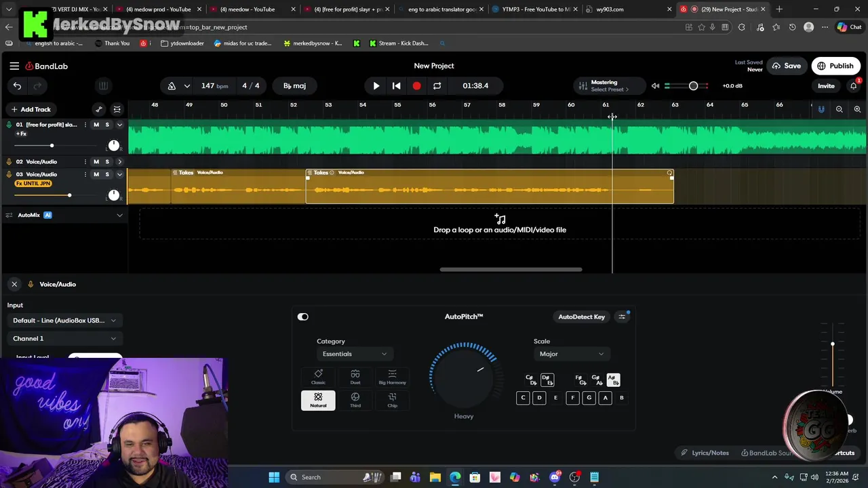This screenshot has width=868, height=488.
Task: Select the Natural AutoPitch preset
Action: tap(318, 401)
